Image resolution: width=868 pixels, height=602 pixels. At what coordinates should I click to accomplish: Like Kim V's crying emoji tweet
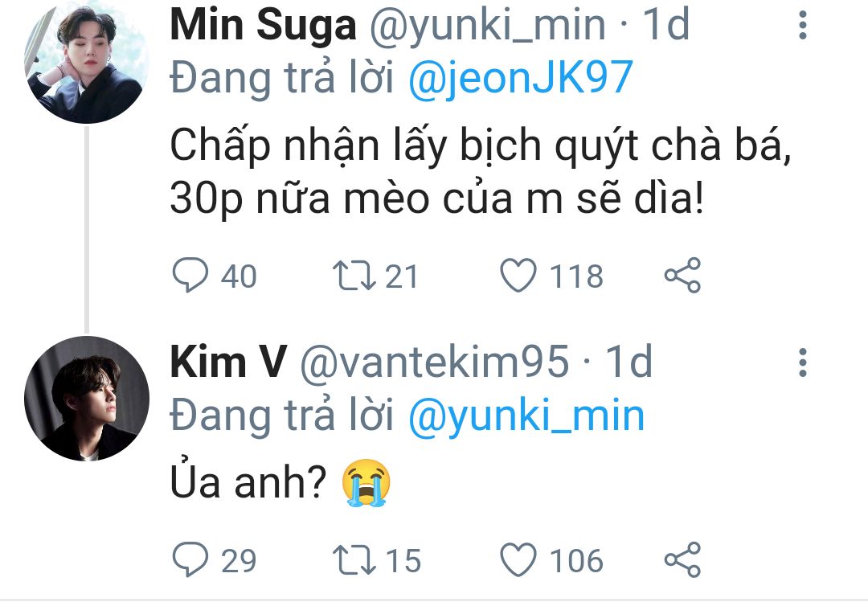(x=518, y=560)
